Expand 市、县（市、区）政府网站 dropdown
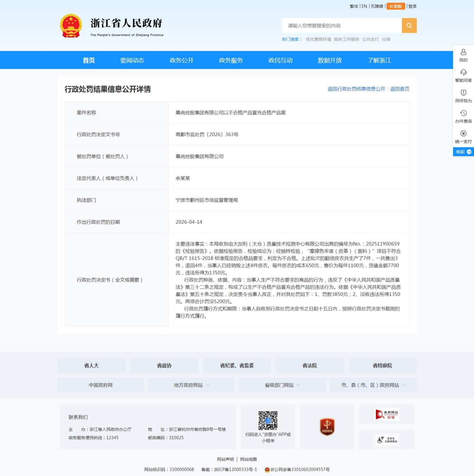Screen dimensions: 474x476 pos(373,385)
